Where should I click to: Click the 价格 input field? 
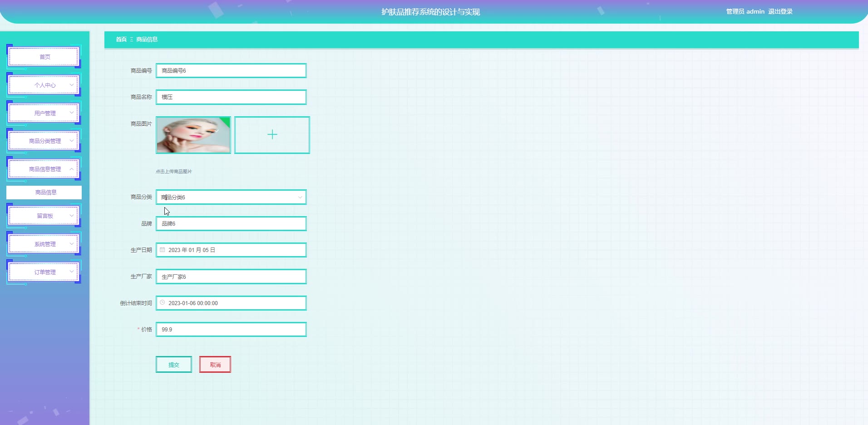click(231, 330)
